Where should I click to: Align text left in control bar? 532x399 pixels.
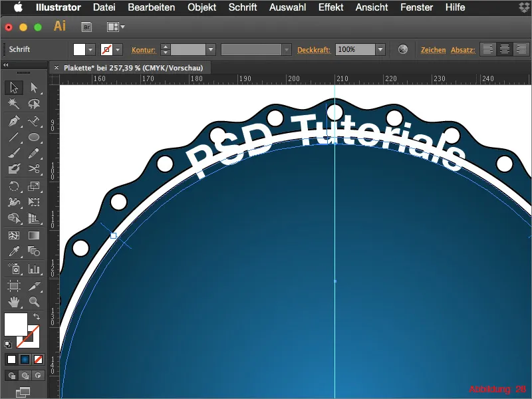tap(488, 49)
